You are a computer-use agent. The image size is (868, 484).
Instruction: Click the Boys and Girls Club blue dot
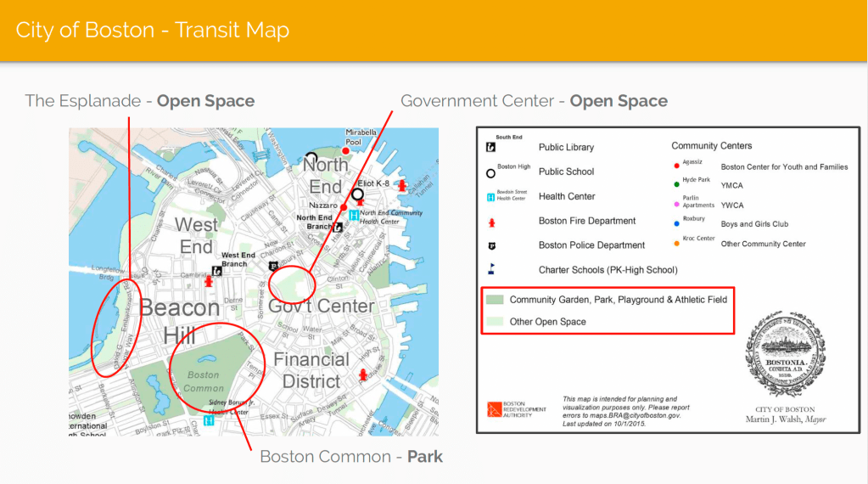(675, 225)
